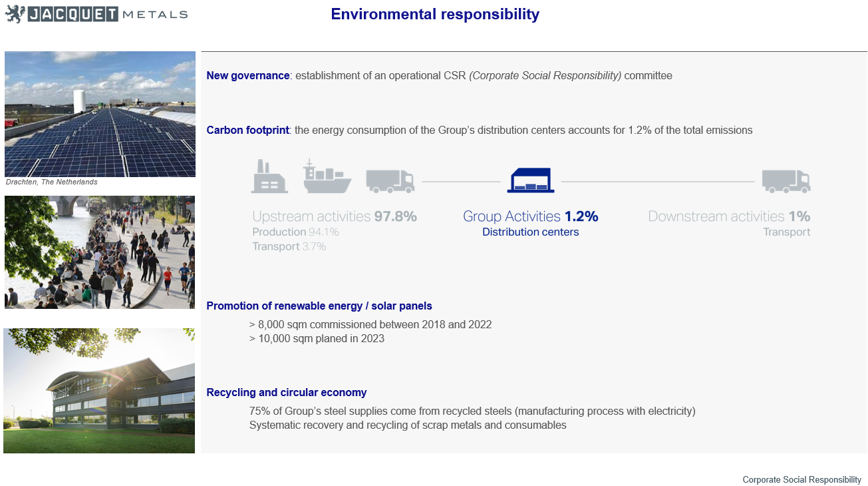Image resolution: width=868 pixels, height=486 pixels.
Task: Click the Carbon footprint heading
Action: pos(247,130)
